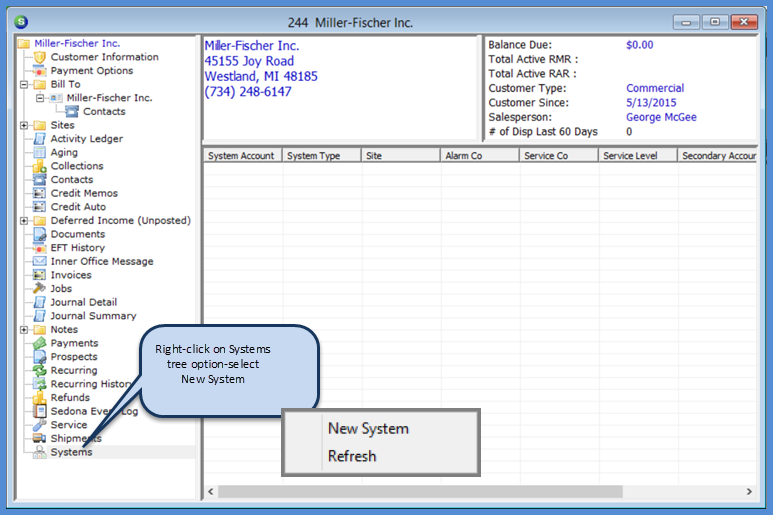Collapse the Bill To tree node
This screenshot has width=773, height=515.
click(24, 84)
